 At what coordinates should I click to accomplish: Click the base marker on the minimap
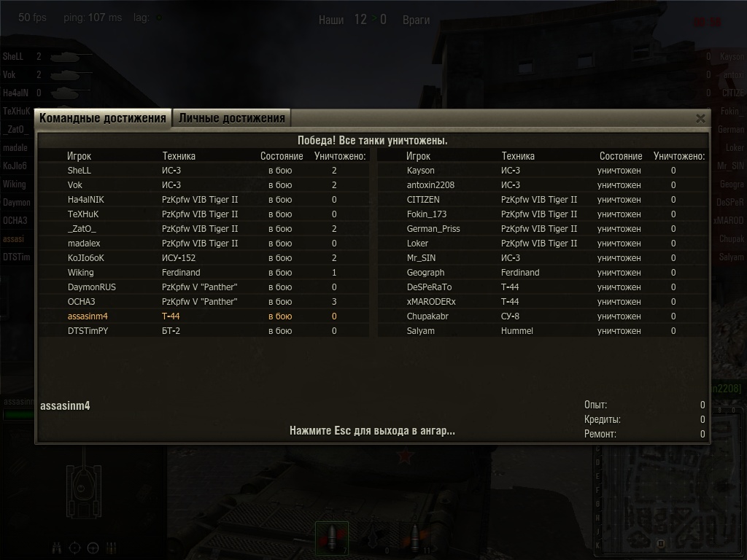pyautogui.click(x=661, y=543)
